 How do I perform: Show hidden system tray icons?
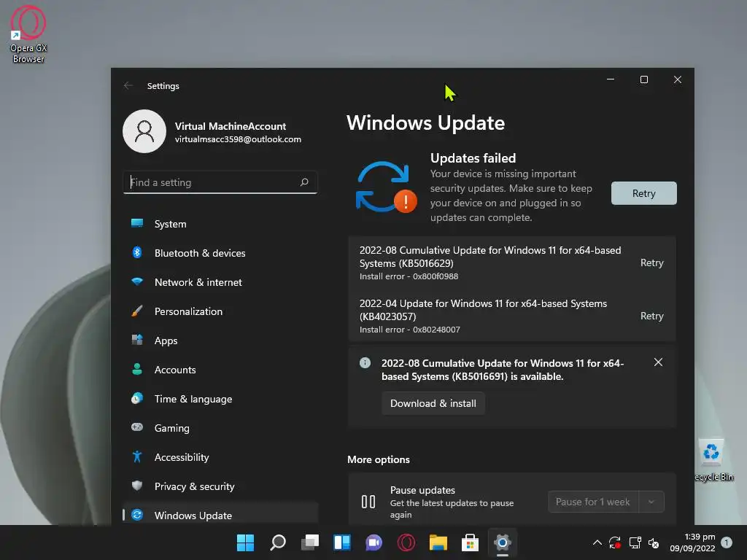(x=597, y=542)
